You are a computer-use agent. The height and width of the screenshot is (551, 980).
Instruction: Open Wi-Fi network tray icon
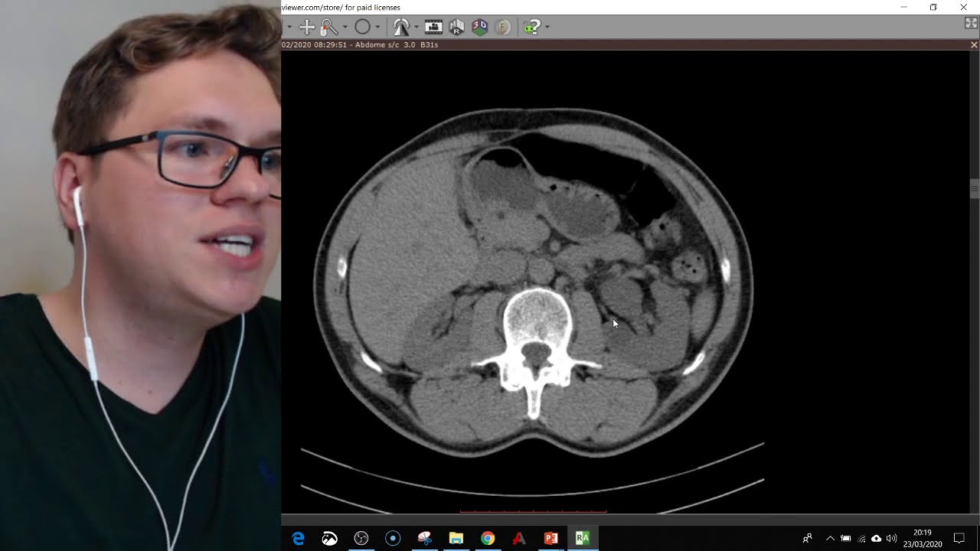pyautogui.click(x=862, y=539)
